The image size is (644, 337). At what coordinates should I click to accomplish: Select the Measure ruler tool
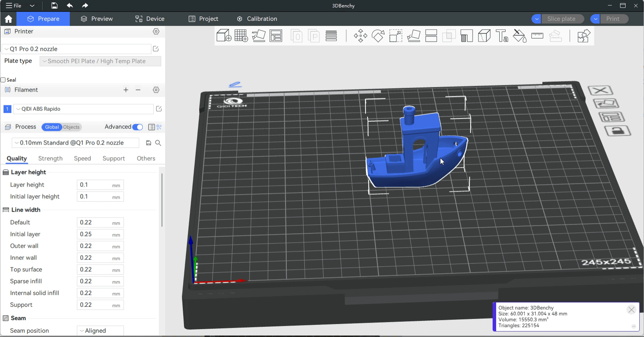537,36
